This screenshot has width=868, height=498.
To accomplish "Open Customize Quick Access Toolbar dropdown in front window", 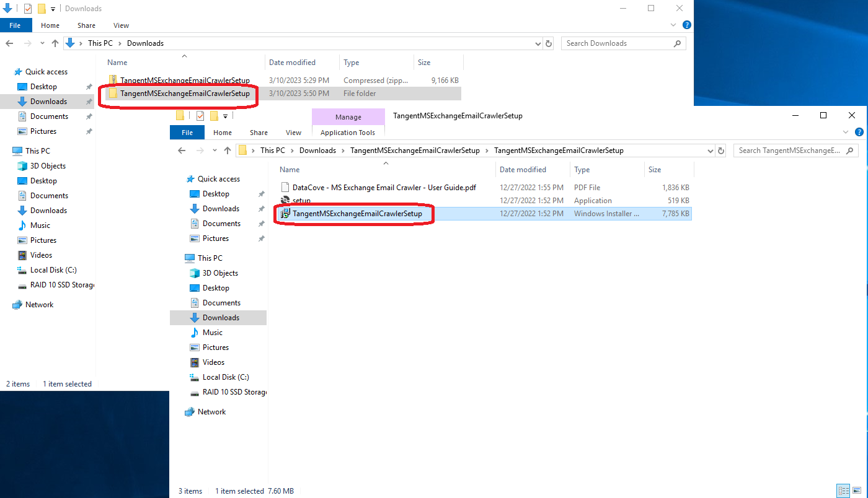I will (x=225, y=116).
